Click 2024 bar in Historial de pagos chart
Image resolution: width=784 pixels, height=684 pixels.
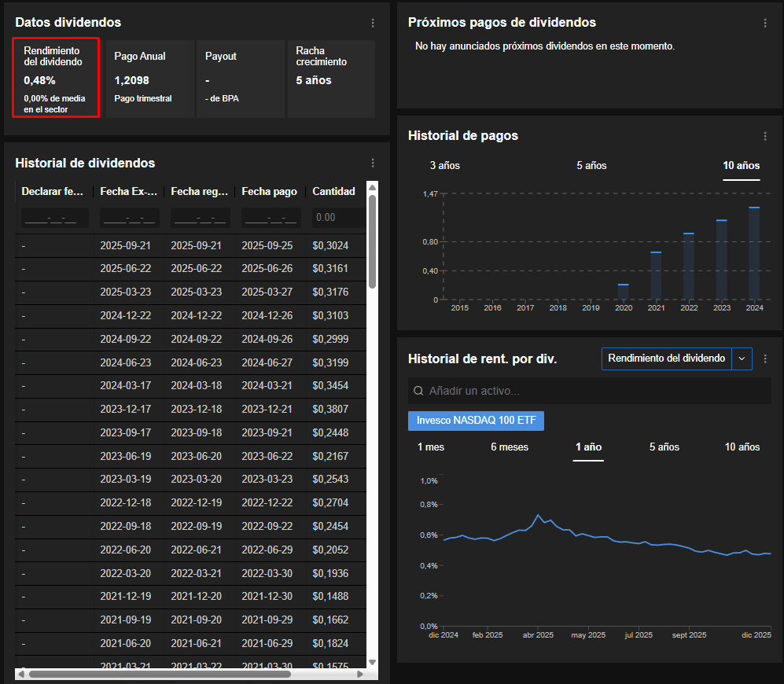click(754, 253)
